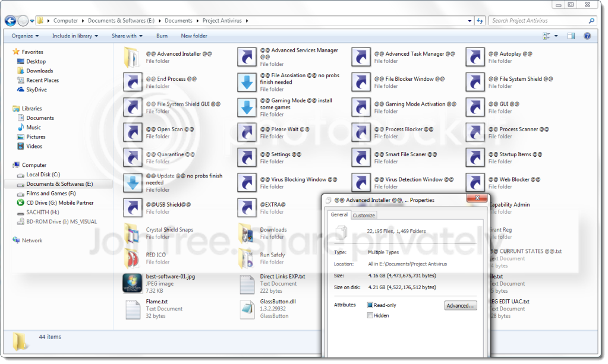Screen dimensions: 608x364
Task: Select the Downloads folder icon in file list
Action: tap(247, 233)
